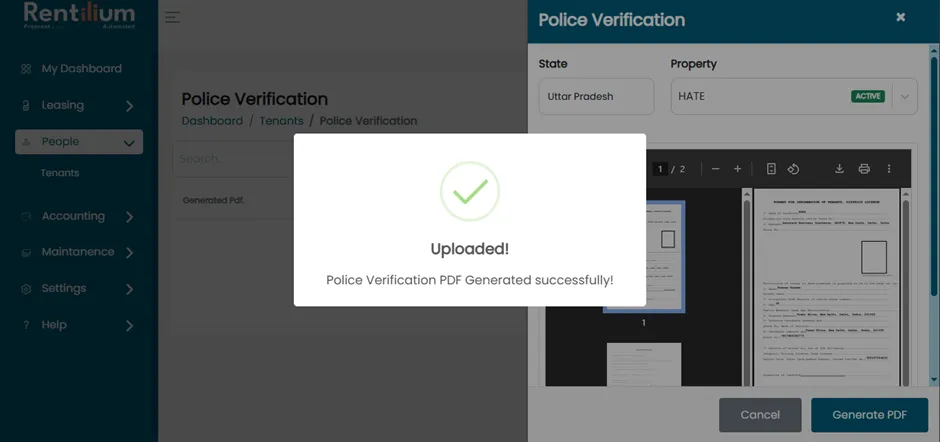This screenshot has width=940, height=442.
Task: Select page 1 thumbnail in PDF viewer
Action: (x=643, y=257)
